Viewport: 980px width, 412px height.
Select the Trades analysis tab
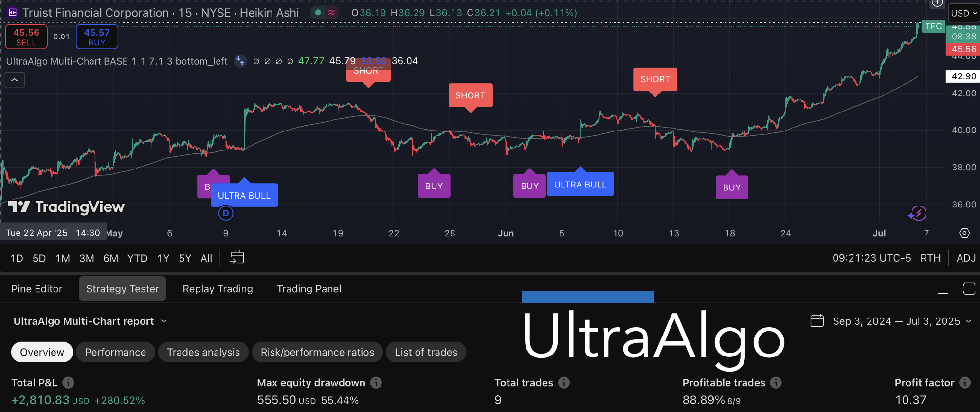tap(203, 352)
